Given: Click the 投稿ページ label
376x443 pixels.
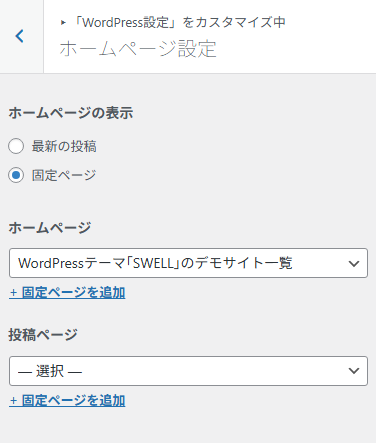Looking at the screenshot, I should [x=43, y=335].
